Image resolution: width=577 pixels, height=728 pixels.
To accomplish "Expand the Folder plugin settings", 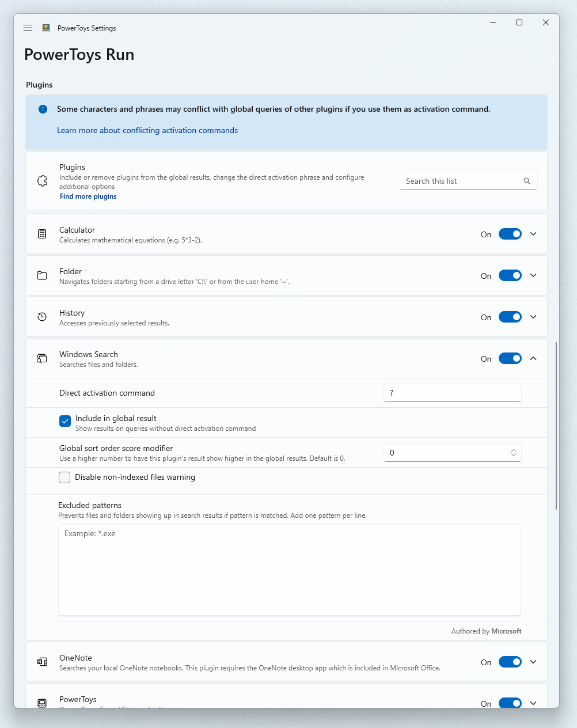I will click(533, 275).
